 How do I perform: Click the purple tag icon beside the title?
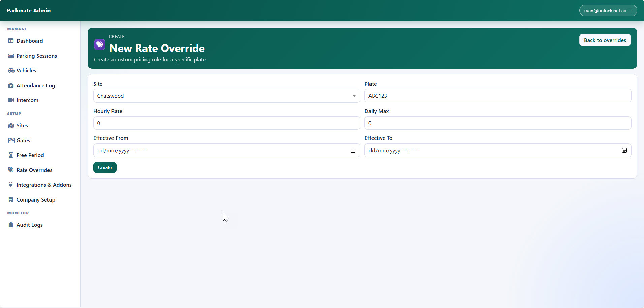(x=100, y=44)
